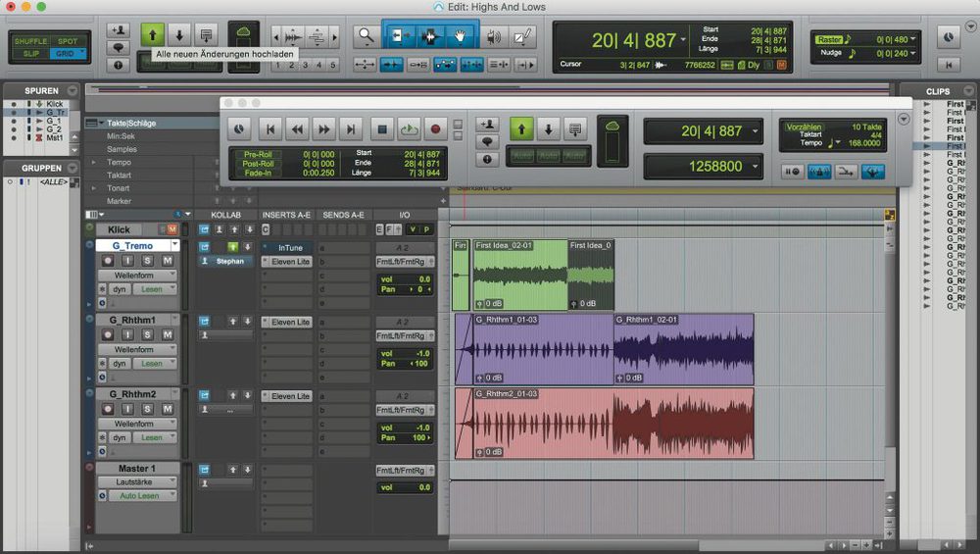Expand the Tempo ruler
The image size is (980, 554).
point(94,162)
